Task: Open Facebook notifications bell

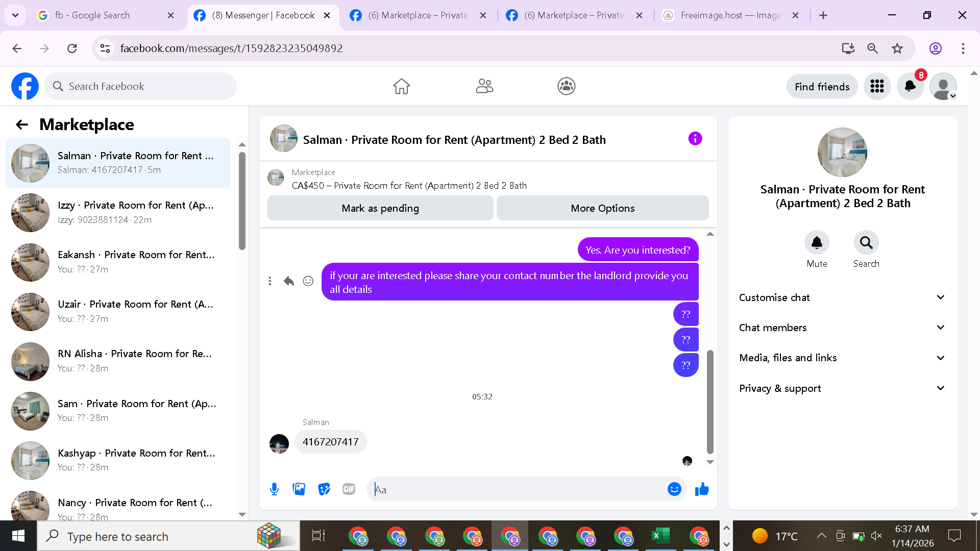Action: [x=910, y=86]
